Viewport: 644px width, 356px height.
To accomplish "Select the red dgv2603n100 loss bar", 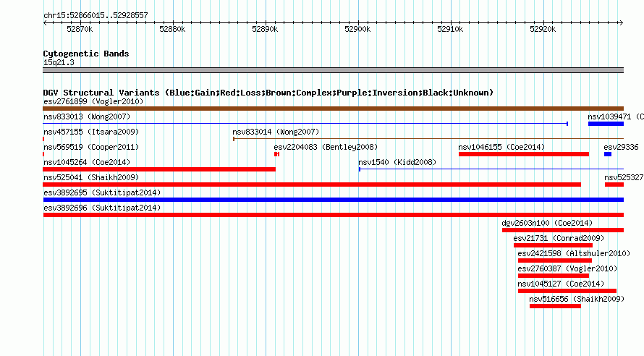I will click(563, 230).
